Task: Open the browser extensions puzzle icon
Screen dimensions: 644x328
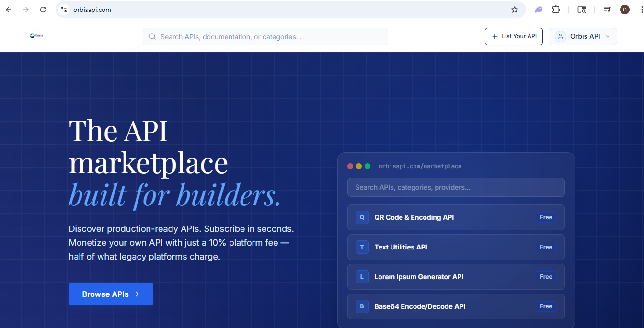Action: 556,9
